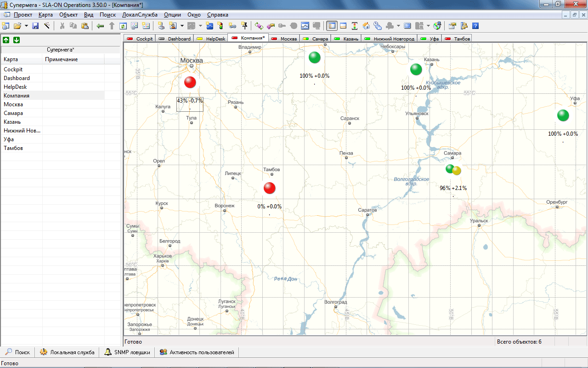Toggle the bottom panel view button

click(343, 26)
